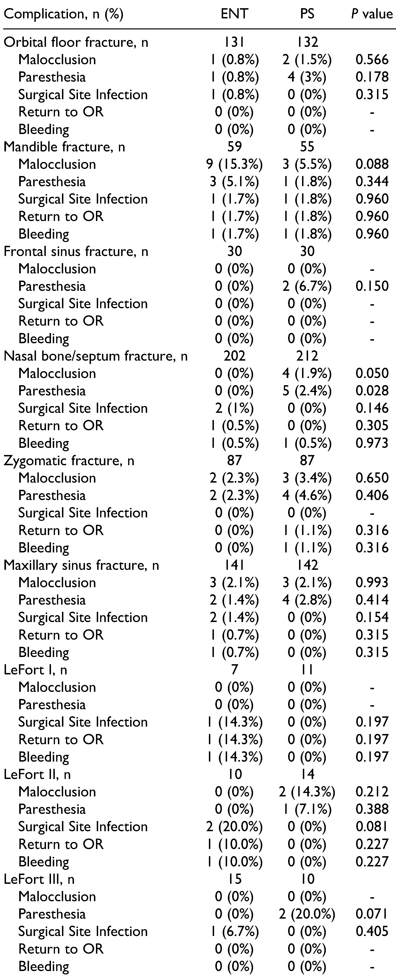
Task: Click the P value 0.088 cell
Action: (x=372, y=164)
